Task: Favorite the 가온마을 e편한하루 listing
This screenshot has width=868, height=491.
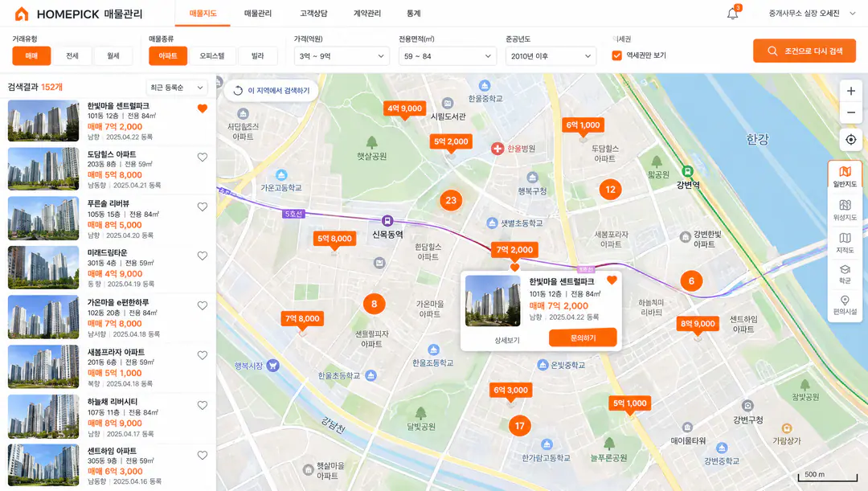Action: click(203, 305)
